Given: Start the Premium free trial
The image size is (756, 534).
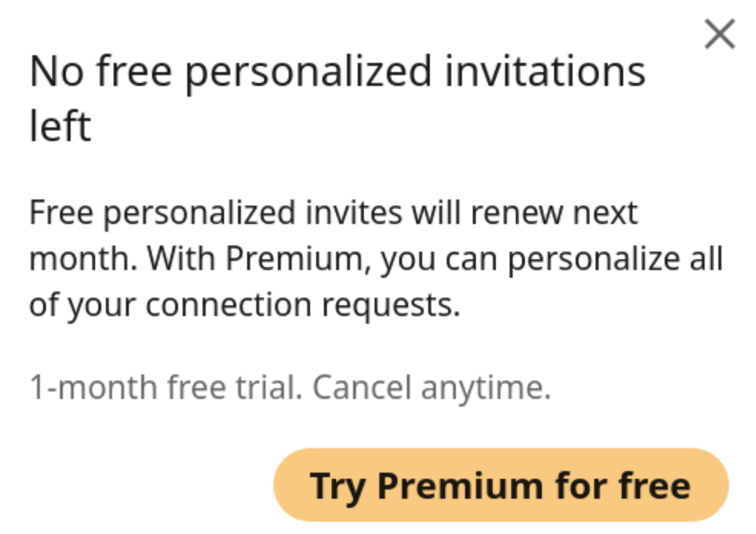Looking at the screenshot, I should (x=500, y=485).
